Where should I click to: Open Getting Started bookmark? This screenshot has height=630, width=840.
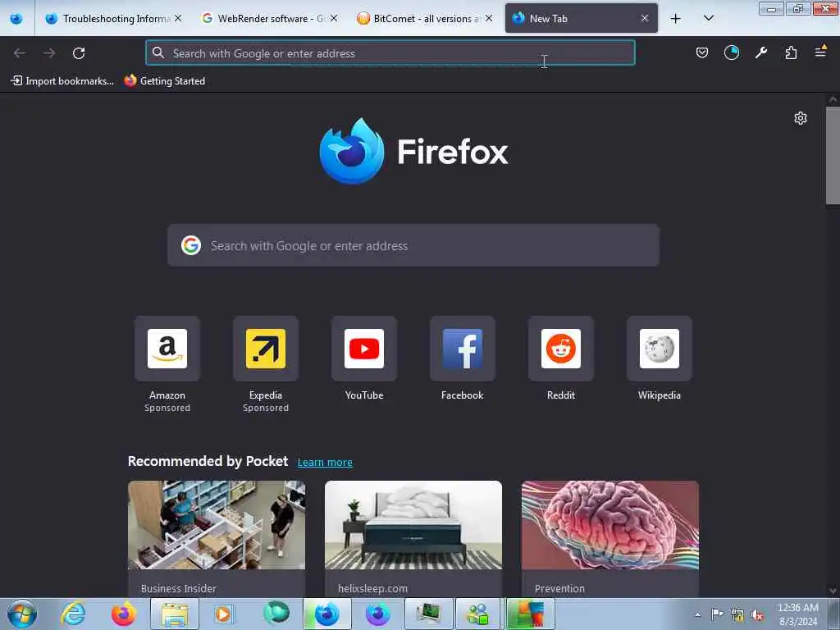point(164,81)
